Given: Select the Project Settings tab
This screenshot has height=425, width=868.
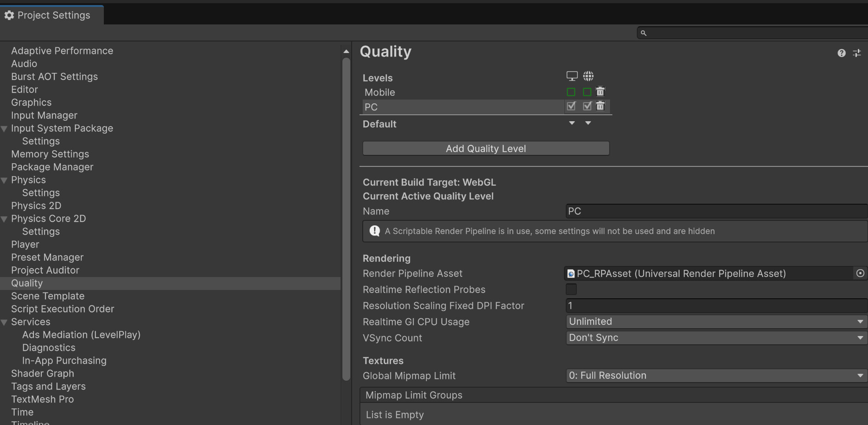Looking at the screenshot, I should point(52,15).
